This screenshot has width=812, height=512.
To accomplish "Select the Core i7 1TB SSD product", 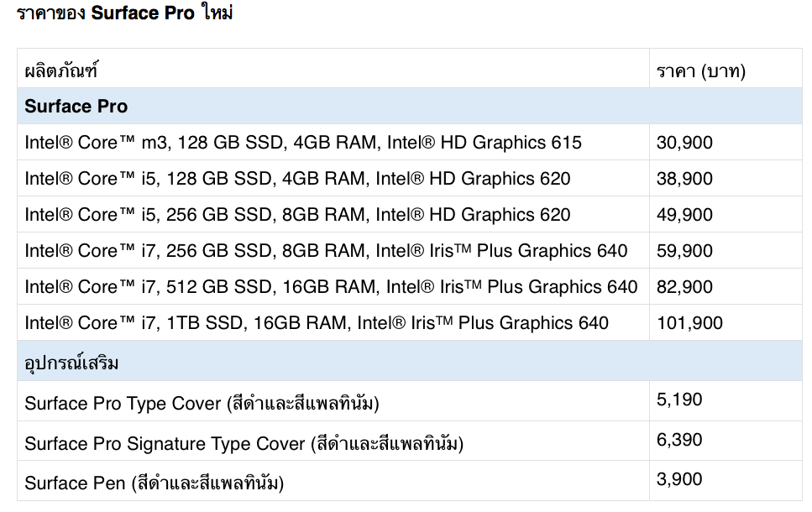I will click(317, 323).
